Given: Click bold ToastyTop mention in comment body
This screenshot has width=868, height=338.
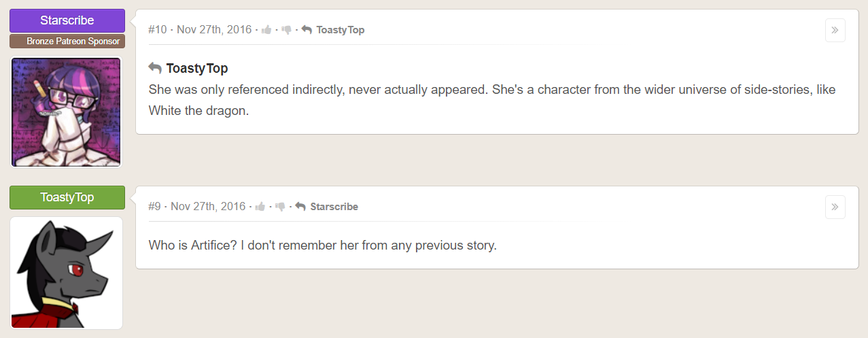Looking at the screenshot, I should coord(197,68).
